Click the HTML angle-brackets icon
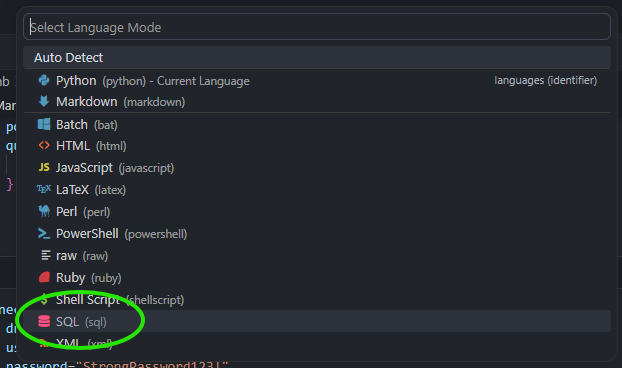 (44, 146)
